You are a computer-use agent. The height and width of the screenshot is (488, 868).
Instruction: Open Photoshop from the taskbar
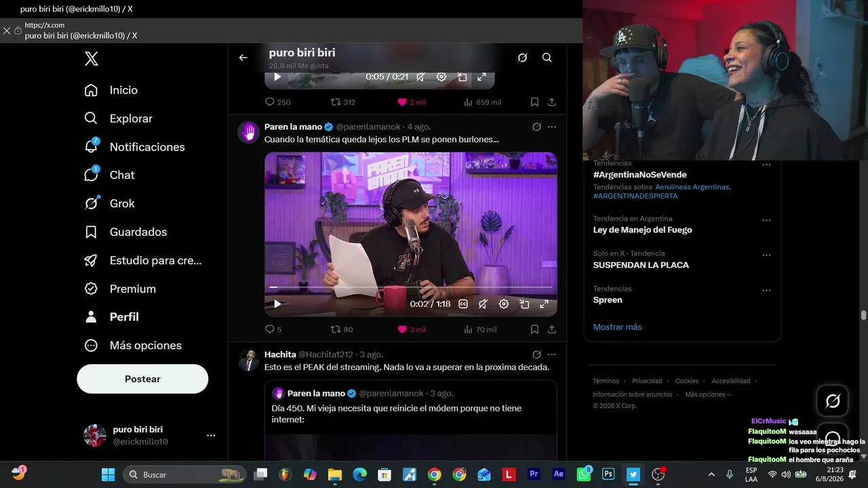(608, 474)
